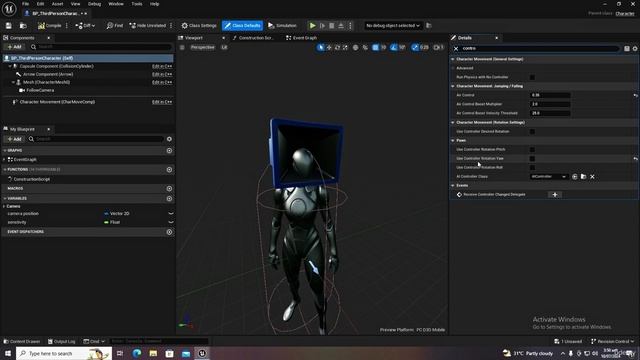
Task: Select BP_ThirdPersonCharacter (Self) row
Action: pyautogui.click(x=88, y=58)
